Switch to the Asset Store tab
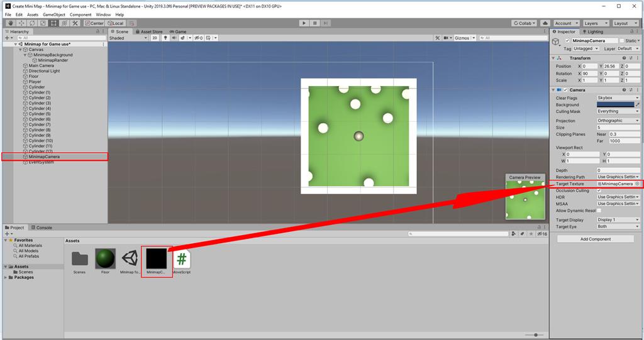644x340 pixels. tap(149, 31)
